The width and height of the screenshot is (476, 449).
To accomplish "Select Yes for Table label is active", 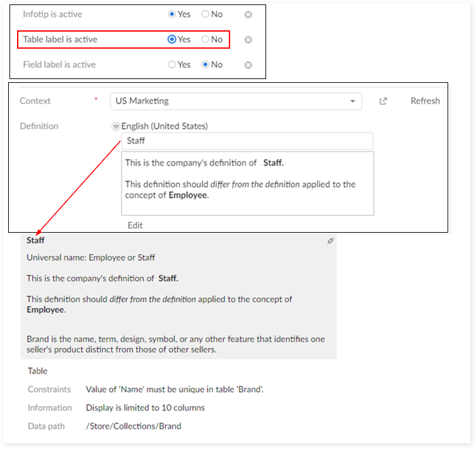I will [x=172, y=39].
